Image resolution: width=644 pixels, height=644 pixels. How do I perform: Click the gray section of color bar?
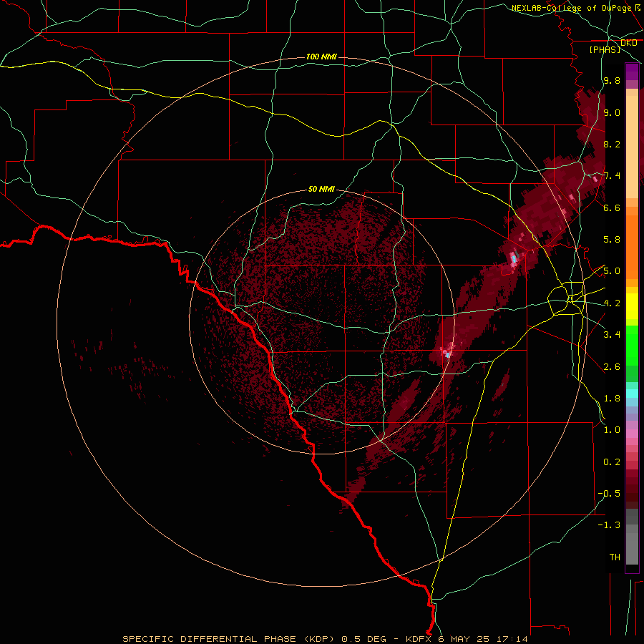click(632, 536)
